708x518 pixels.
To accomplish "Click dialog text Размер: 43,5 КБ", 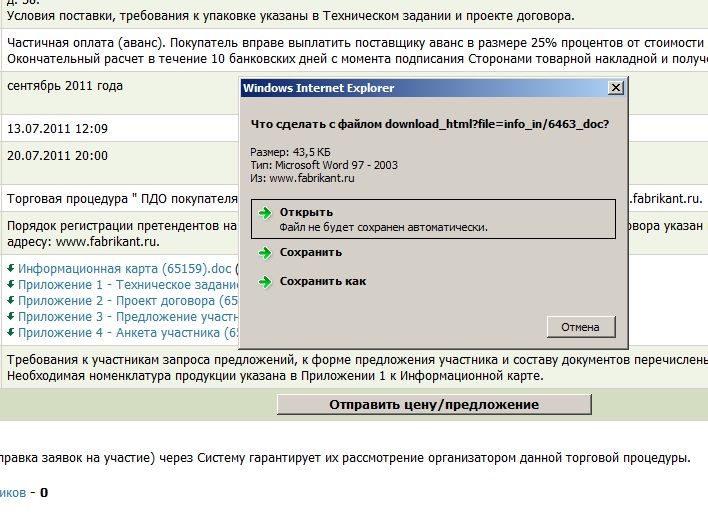I will pos(290,152).
